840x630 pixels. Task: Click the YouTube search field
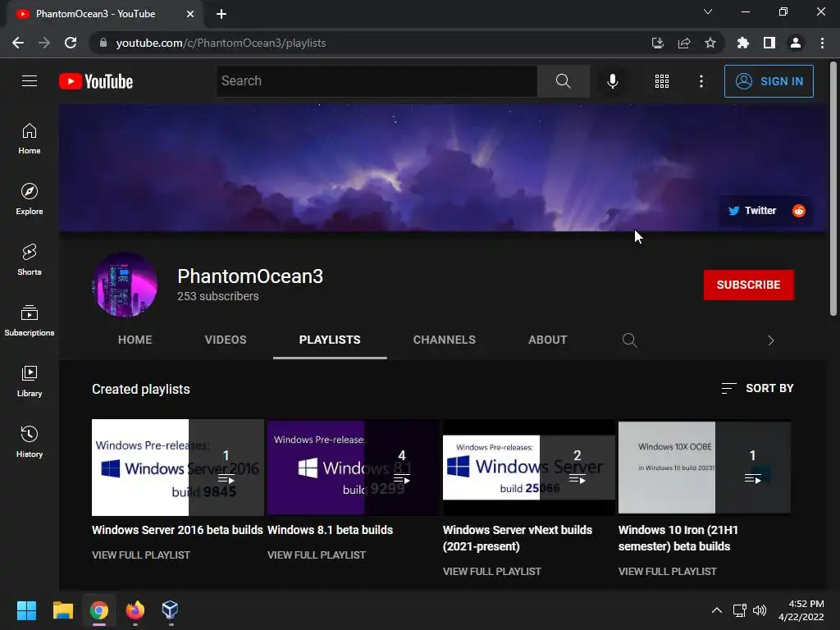tap(377, 81)
